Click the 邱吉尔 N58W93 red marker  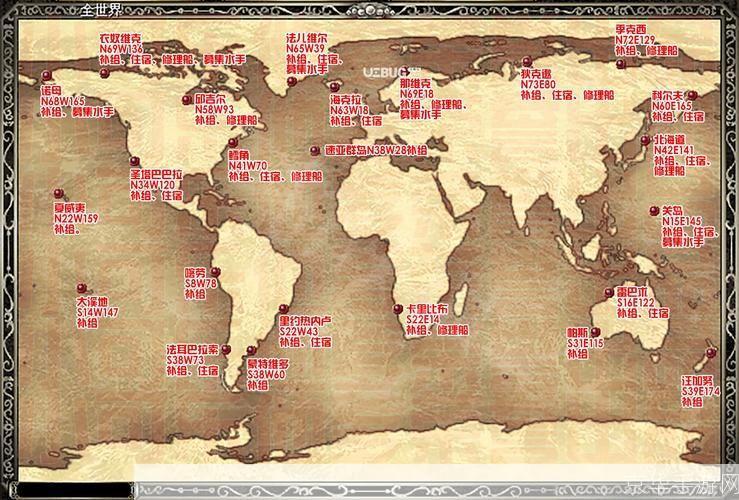(187, 99)
